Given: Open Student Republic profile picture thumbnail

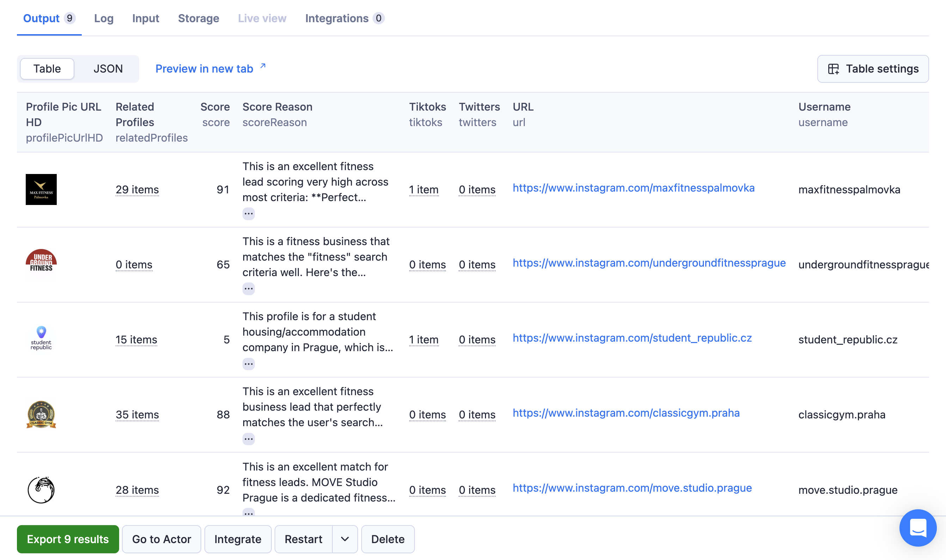Looking at the screenshot, I should (41, 338).
